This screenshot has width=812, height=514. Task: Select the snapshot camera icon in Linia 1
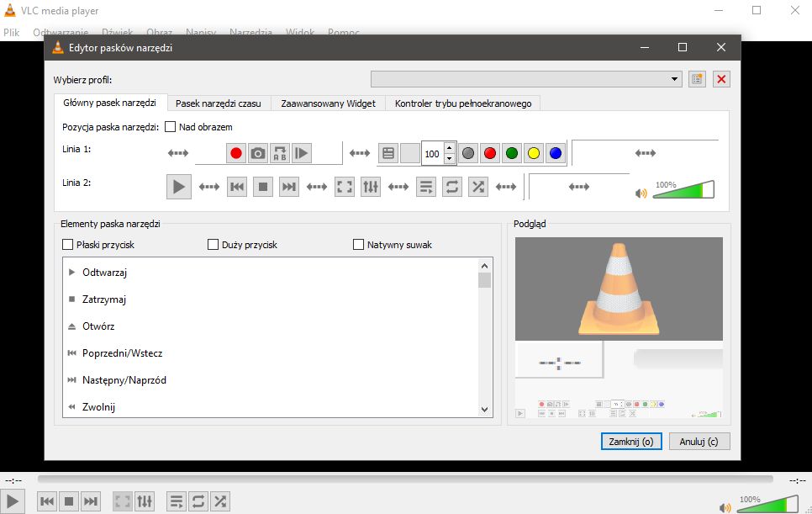pos(258,153)
